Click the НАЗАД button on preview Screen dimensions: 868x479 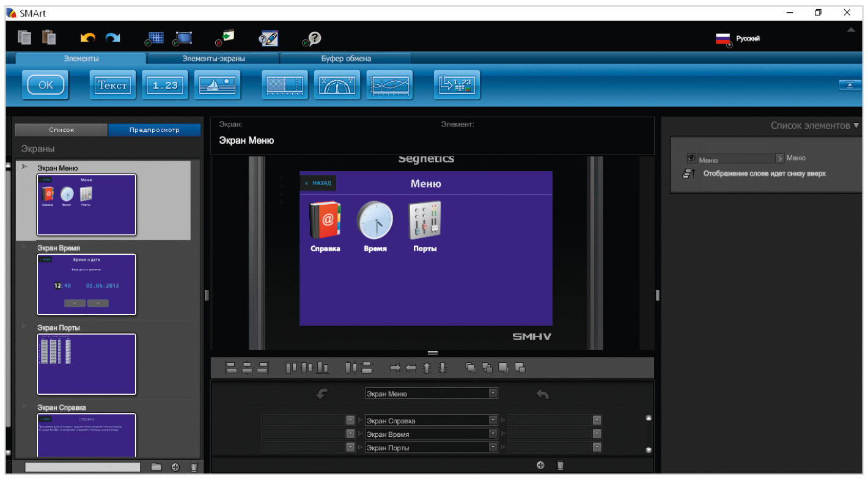(x=318, y=183)
